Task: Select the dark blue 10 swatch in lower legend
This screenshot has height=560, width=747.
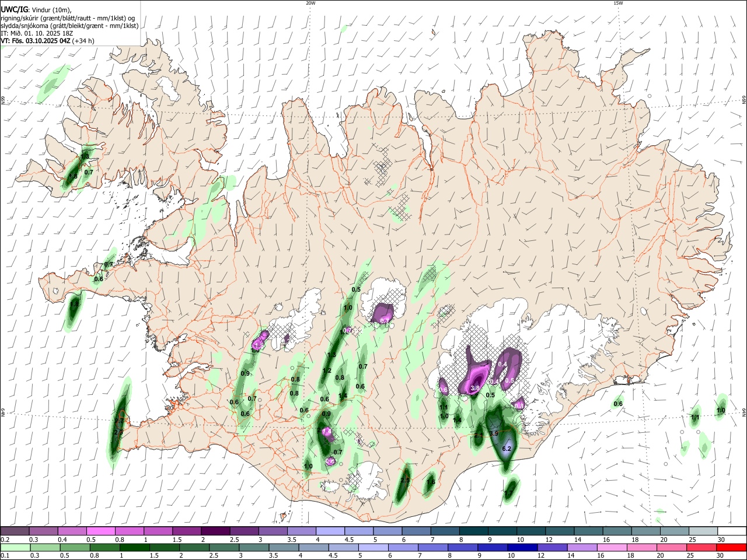Action: (x=522, y=547)
